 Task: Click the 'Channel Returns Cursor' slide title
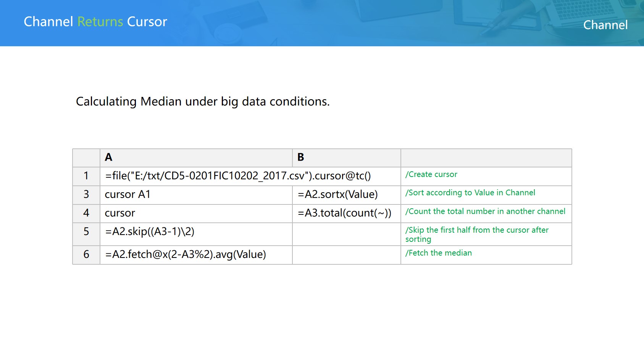(x=95, y=22)
